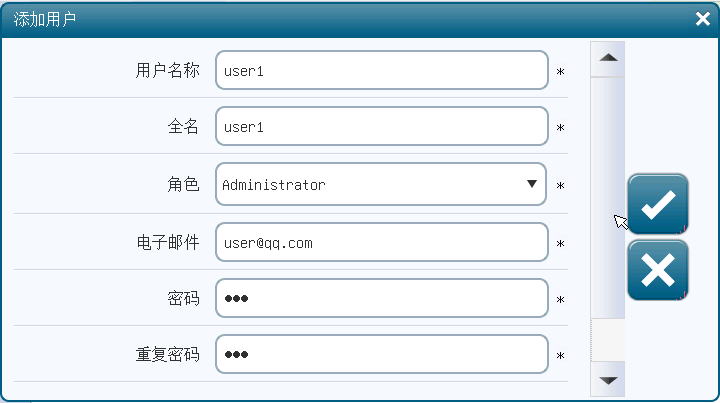Click the 密码 password field

(381, 298)
